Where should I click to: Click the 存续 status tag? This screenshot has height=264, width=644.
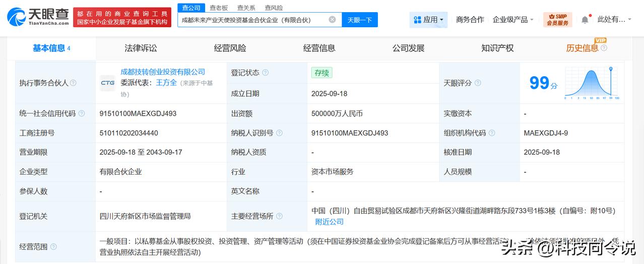pyautogui.click(x=321, y=73)
